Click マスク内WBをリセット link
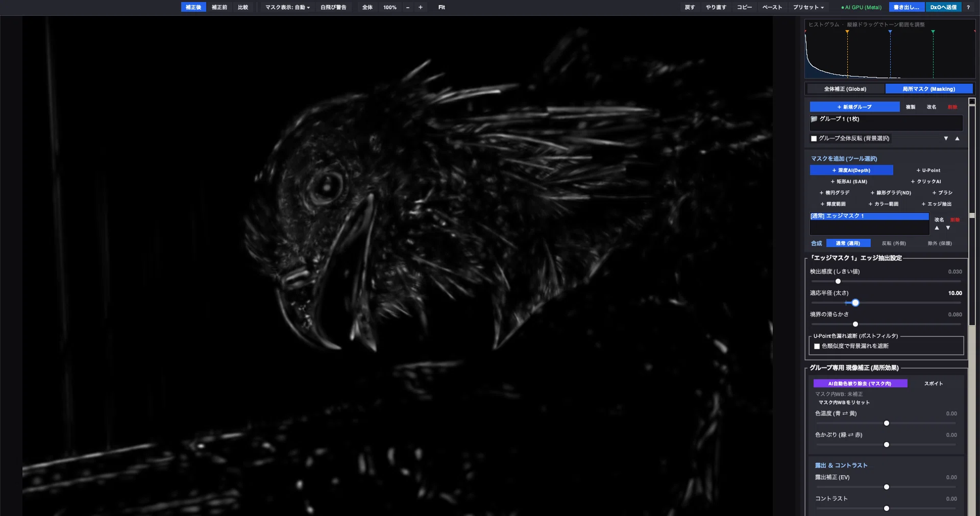 [844, 402]
